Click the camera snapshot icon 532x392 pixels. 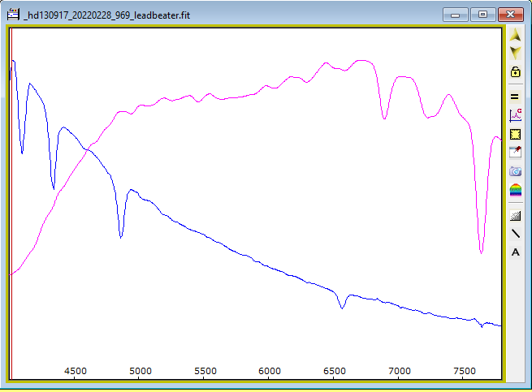point(515,171)
